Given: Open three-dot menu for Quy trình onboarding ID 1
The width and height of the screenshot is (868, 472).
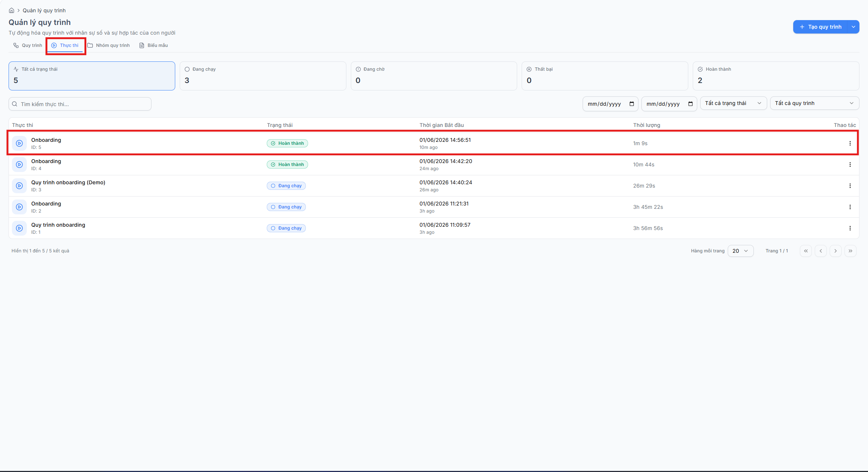Looking at the screenshot, I should pyautogui.click(x=850, y=228).
